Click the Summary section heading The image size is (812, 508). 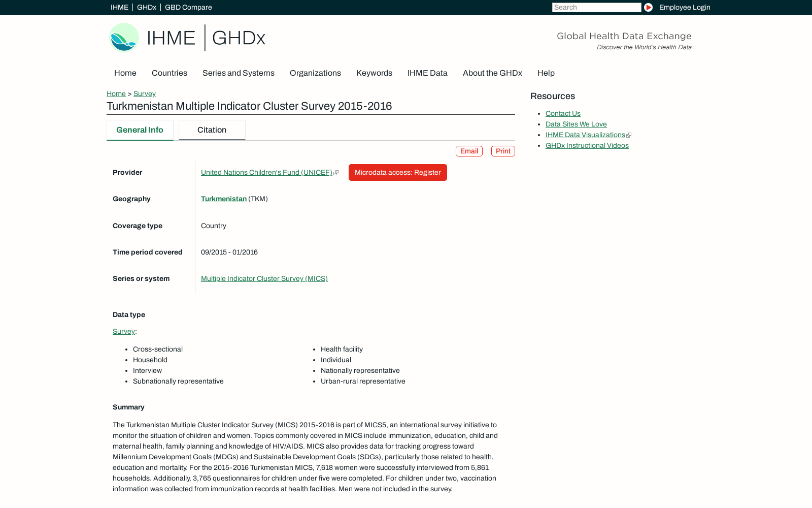[x=128, y=407]
